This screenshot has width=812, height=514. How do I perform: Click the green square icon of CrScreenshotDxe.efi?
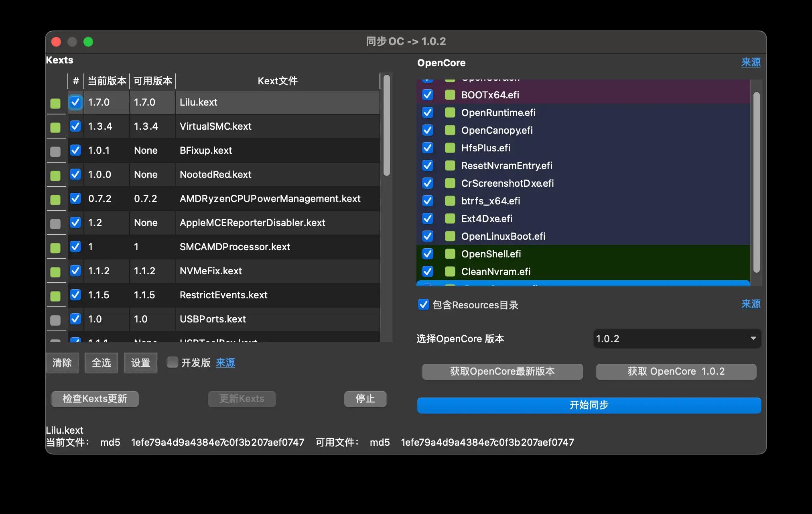(450, 183)
